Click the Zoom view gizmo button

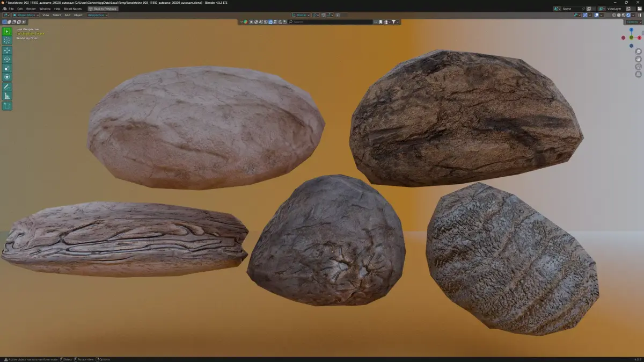tap(638, 52)
